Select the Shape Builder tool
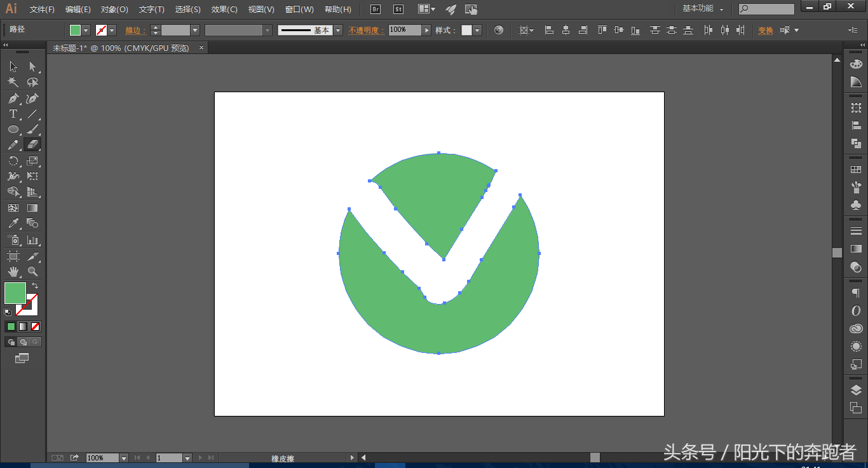868x468 pixels. pyautogui.click(x=13, y=191)
